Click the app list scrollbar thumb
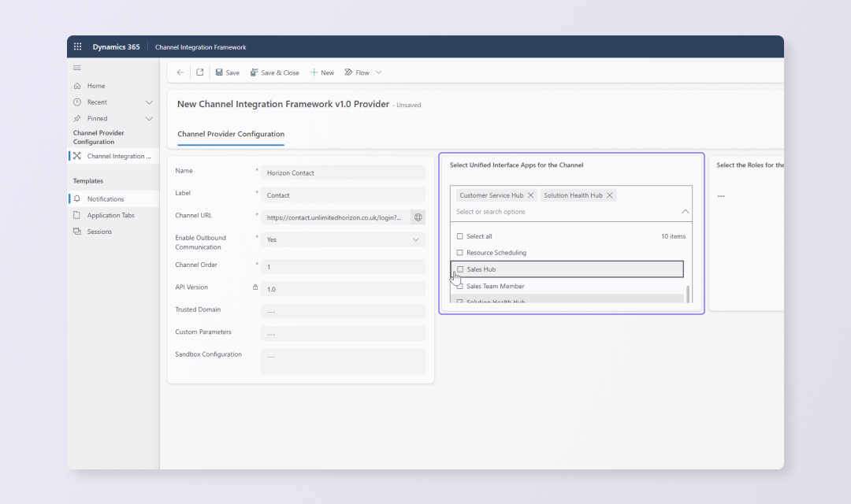The image size is (851, 504). 688,294
